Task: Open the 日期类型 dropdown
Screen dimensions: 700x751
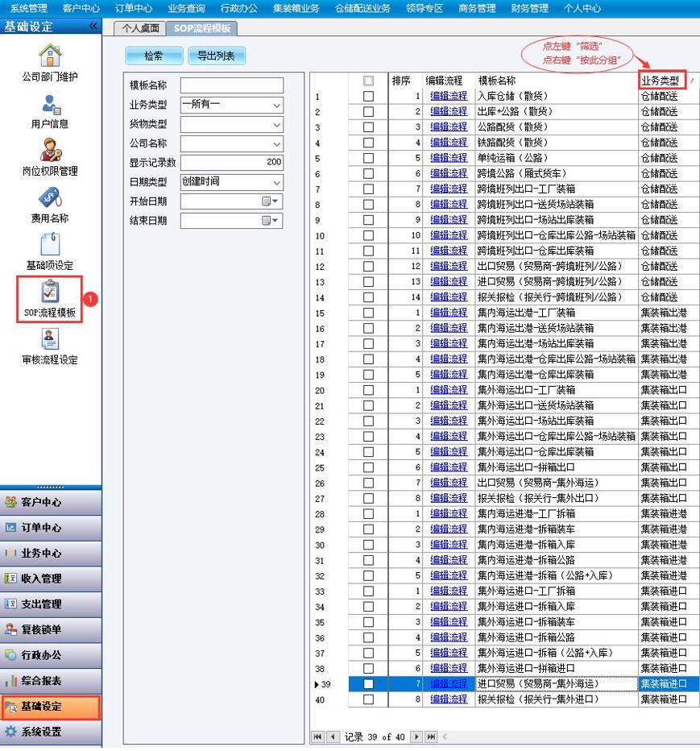Action: pos(276,182)
